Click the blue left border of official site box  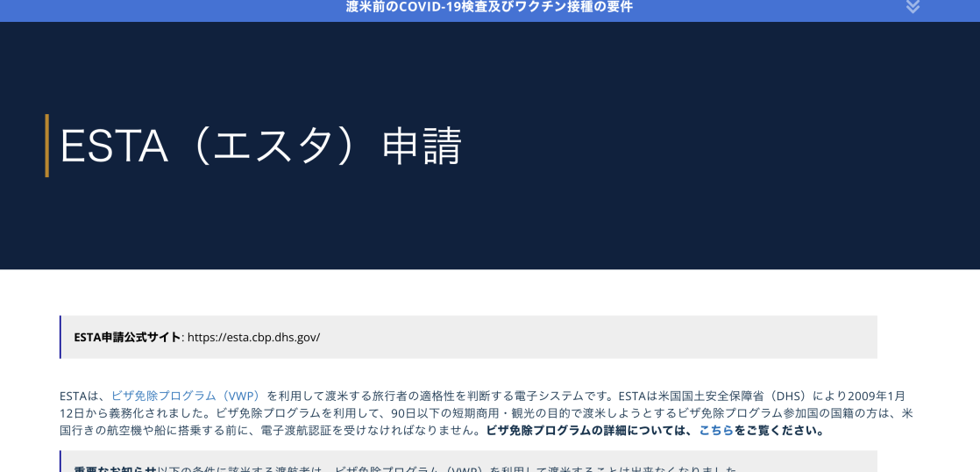click(60, 337)
